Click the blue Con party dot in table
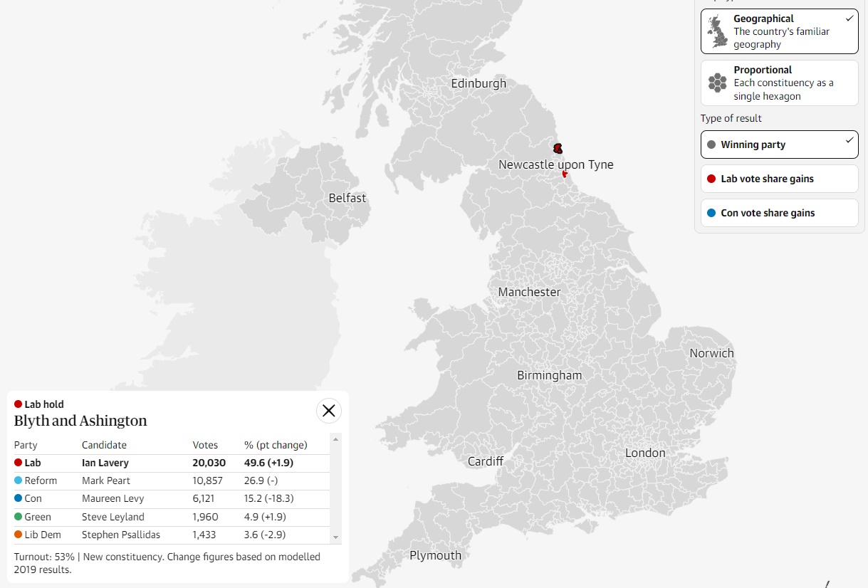The width and height of the screenshot is (868, 588). click(19, 499)
